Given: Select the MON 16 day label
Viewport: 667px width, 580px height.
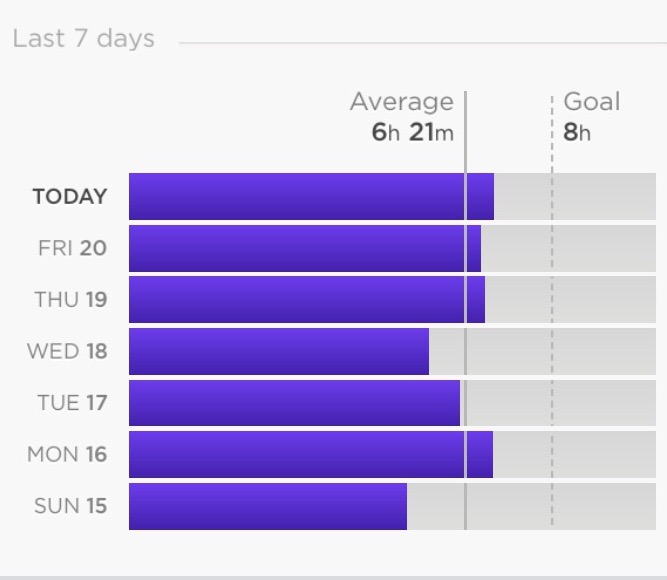Looking at the screenshot, I should point(67,455).
